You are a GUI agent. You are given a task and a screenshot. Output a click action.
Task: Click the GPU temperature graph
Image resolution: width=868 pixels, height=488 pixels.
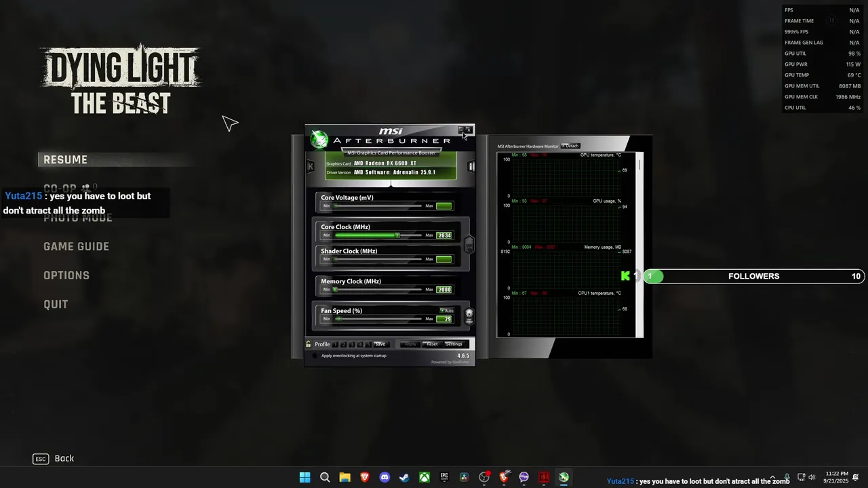click(566, 178)
